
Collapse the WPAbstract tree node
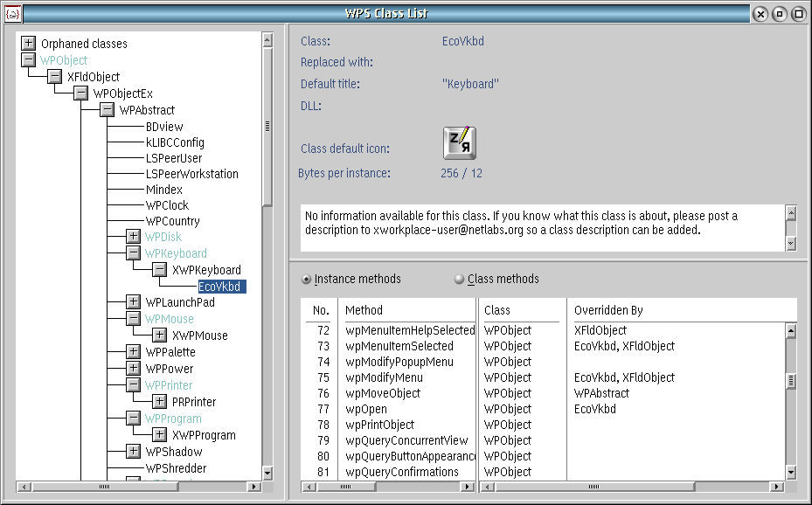pyautogui.click(x=108, y=110)
